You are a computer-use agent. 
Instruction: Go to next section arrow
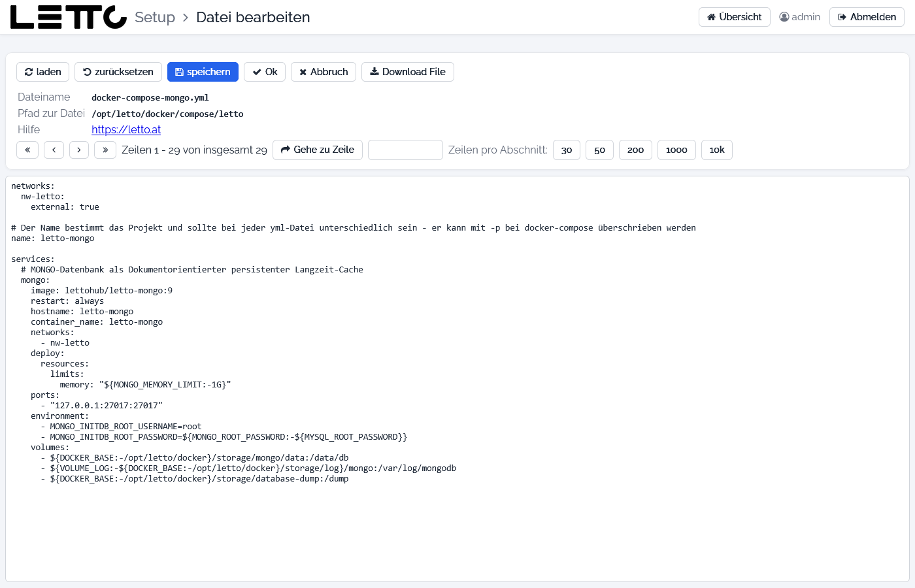click(79, 150)
